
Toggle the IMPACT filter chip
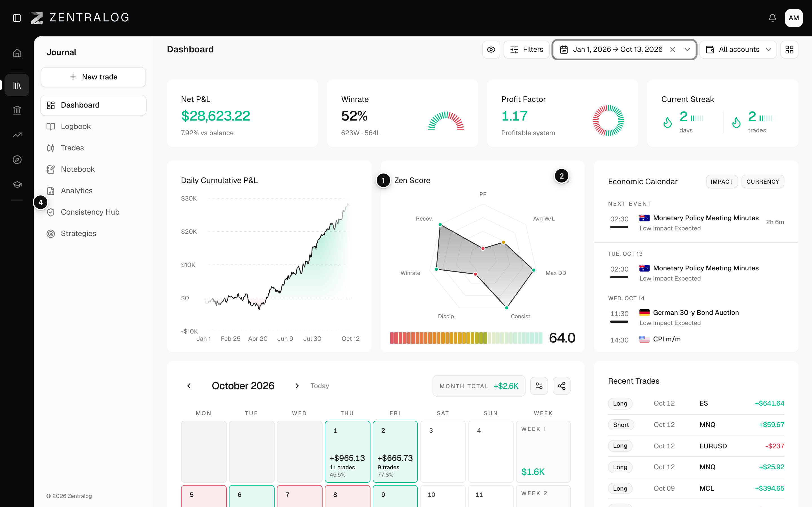(x=722, y=181)
